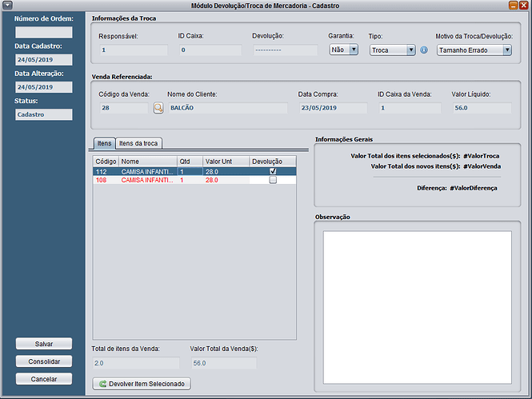The width and height of the screenshot is (532, 399).
Task: Click the Data Compra field
Action: (333, 108)
